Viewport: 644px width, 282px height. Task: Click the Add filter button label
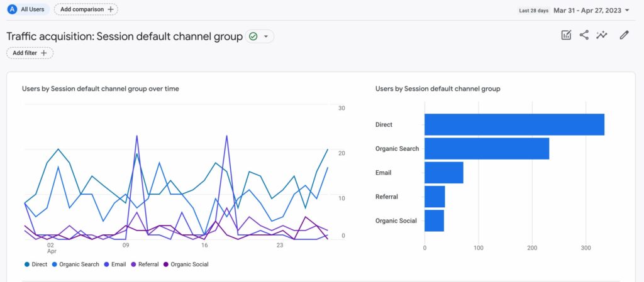[x=25, y=53]
